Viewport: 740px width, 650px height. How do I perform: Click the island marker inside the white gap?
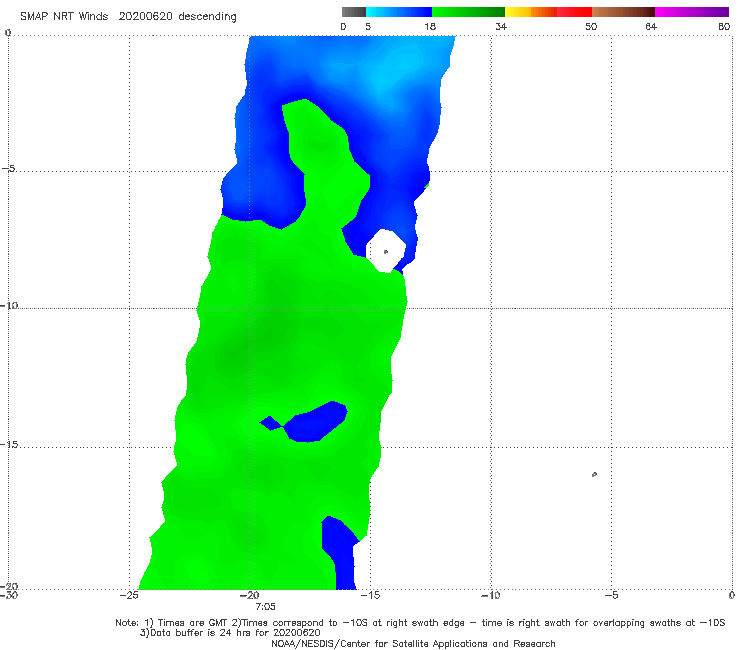(x=386, y=252)
